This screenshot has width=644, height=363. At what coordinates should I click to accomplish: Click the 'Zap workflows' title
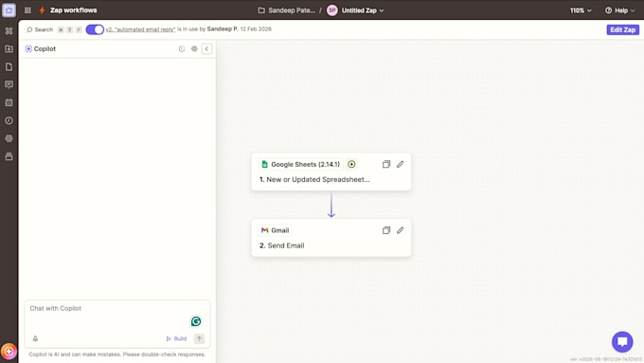coord(74,10)
